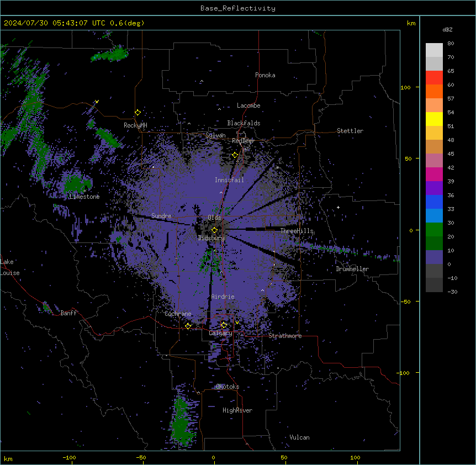This screenshot has height=465, width=476.
Task: Pick the red 60-65 dBZ legend swatch
Action: pyautogui.click(x=434, y=78)
